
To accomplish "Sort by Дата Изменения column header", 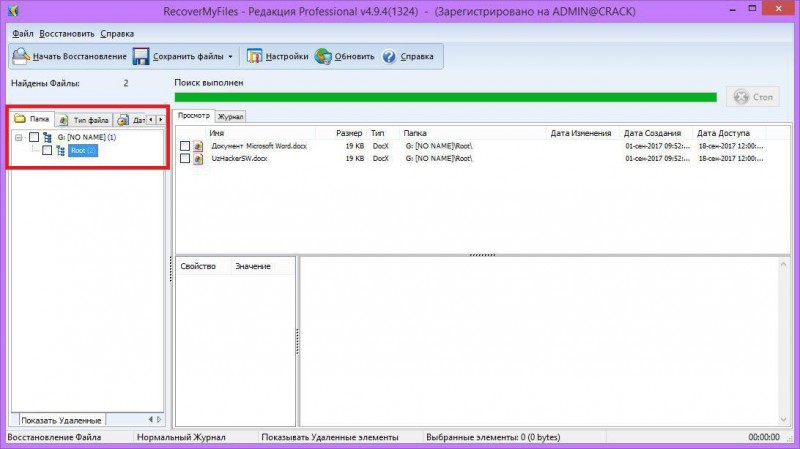I will pos(583,133).
